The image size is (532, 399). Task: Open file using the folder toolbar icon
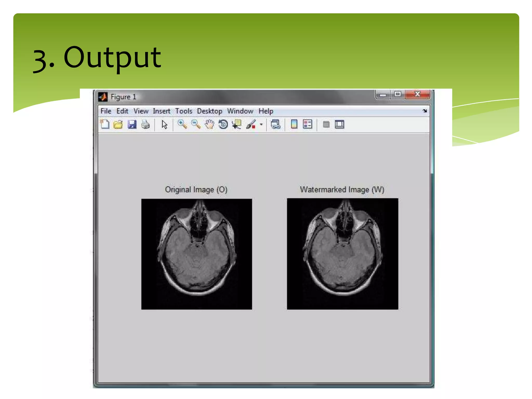(118, 125)
